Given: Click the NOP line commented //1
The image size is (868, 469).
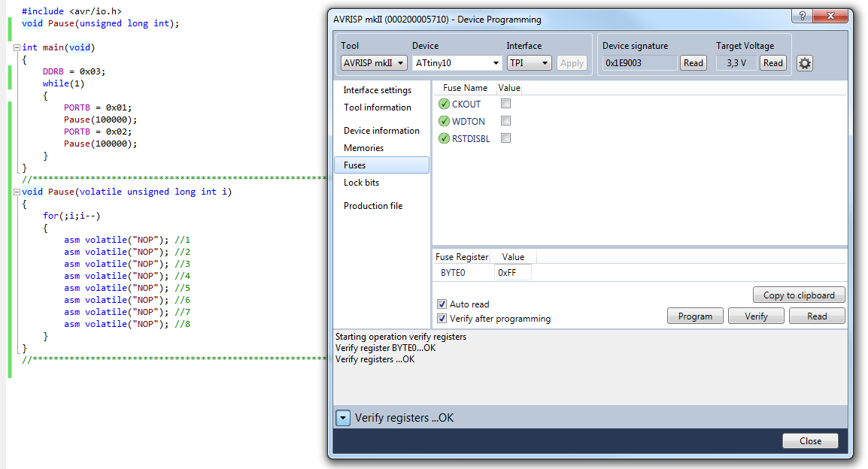Looking at the screenshot, I should pos(127,240).
